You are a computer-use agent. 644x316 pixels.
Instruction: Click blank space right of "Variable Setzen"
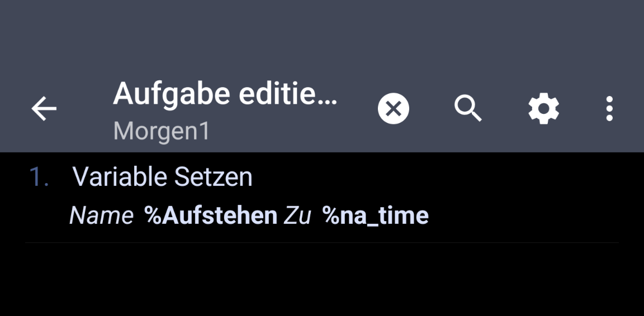point(436,177)
